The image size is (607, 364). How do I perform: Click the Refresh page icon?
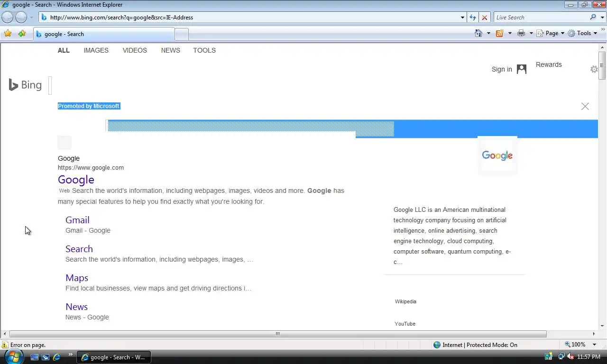point(473,18)
